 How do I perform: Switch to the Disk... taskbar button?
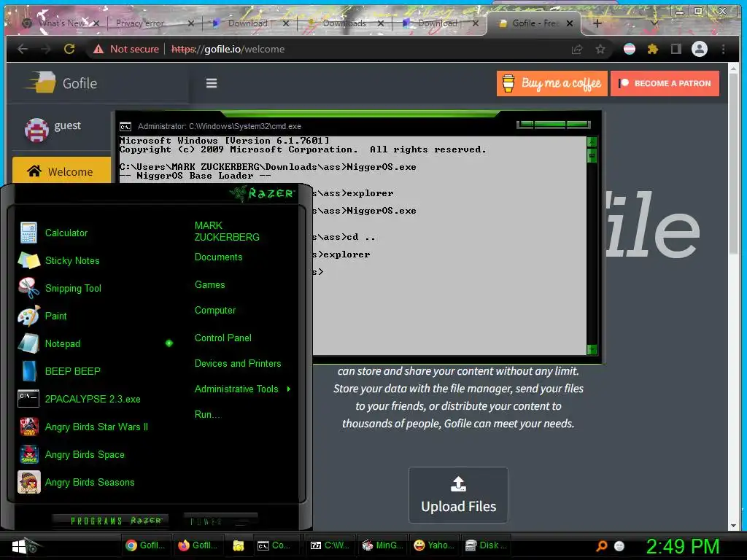click(x=486, y=545)
